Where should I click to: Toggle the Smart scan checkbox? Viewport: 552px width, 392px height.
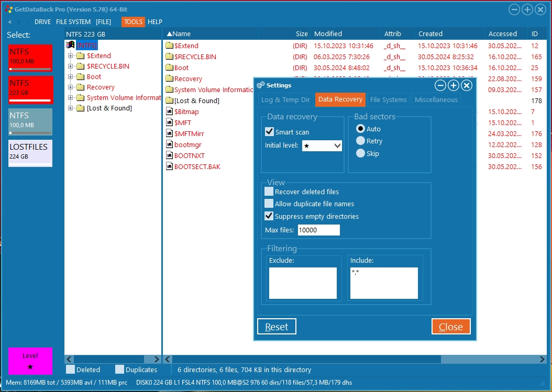click(269, 131)
